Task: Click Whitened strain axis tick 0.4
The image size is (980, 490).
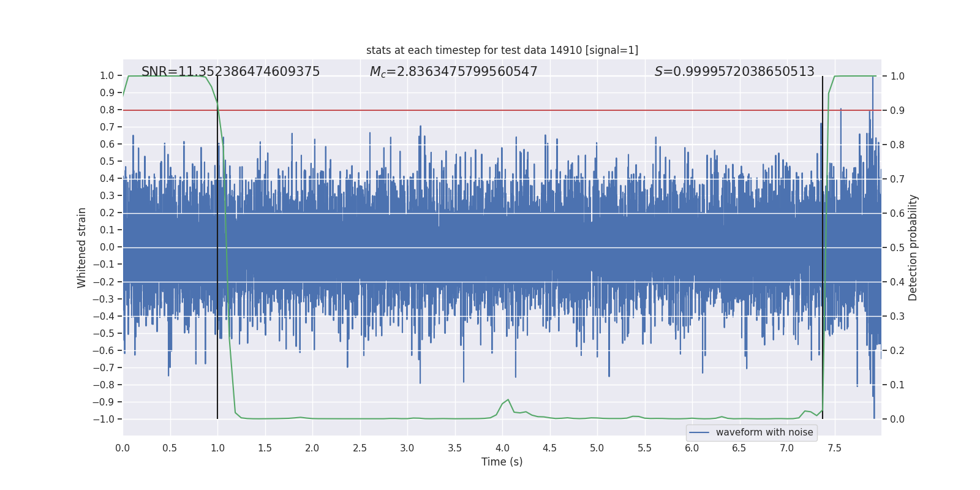Action: click(107, 179)
